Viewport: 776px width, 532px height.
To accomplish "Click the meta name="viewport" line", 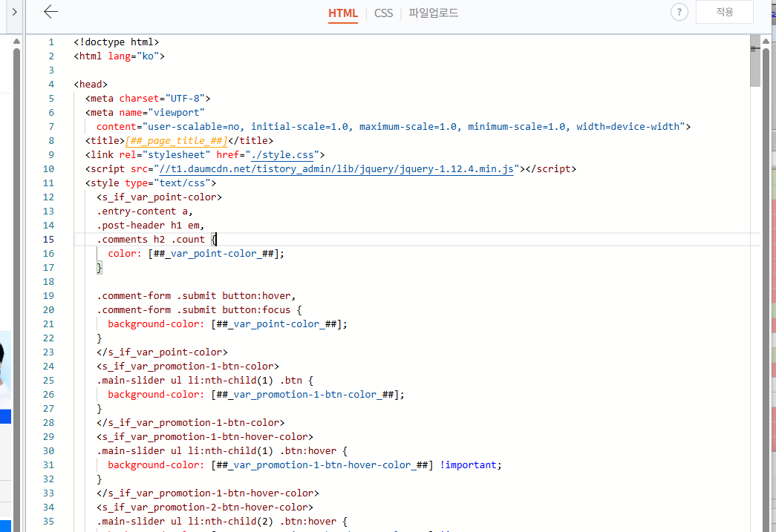I will click(145, 113).
